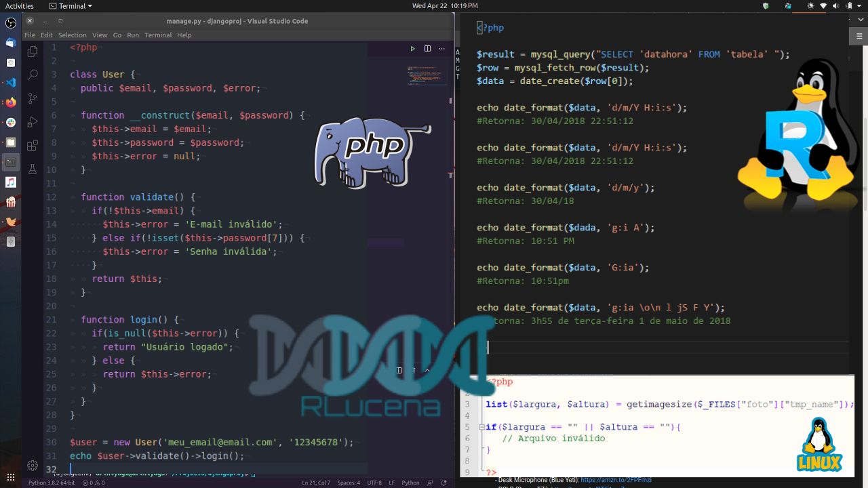The width and height of the screenshot is (868, 488).
Task: Open the Run menu
Action: point(133,35)
